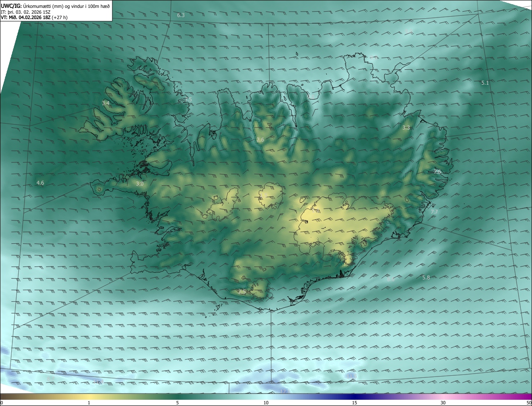The width and height of the screenshot is (532, 406).
Task: Click the colorbar tick label '30'
Action: pos(443,403)
